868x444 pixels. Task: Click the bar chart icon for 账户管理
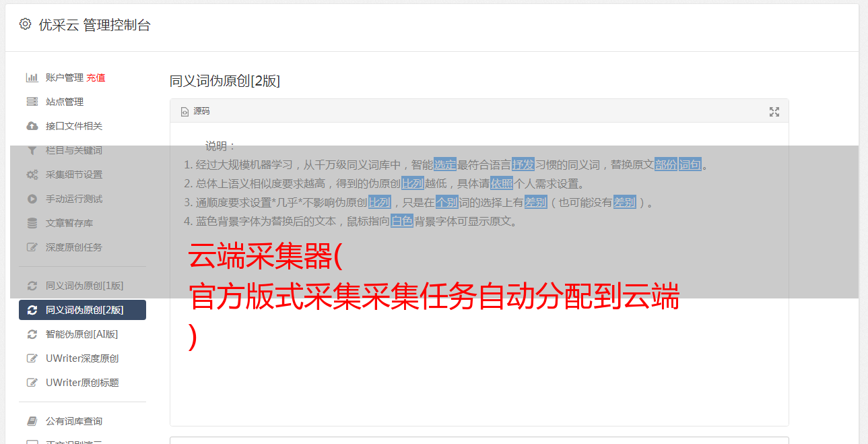tap(32, 77)
